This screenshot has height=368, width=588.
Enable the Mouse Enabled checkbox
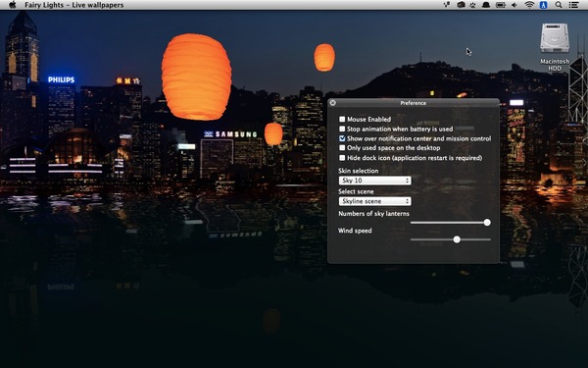[x=342, y=119]
